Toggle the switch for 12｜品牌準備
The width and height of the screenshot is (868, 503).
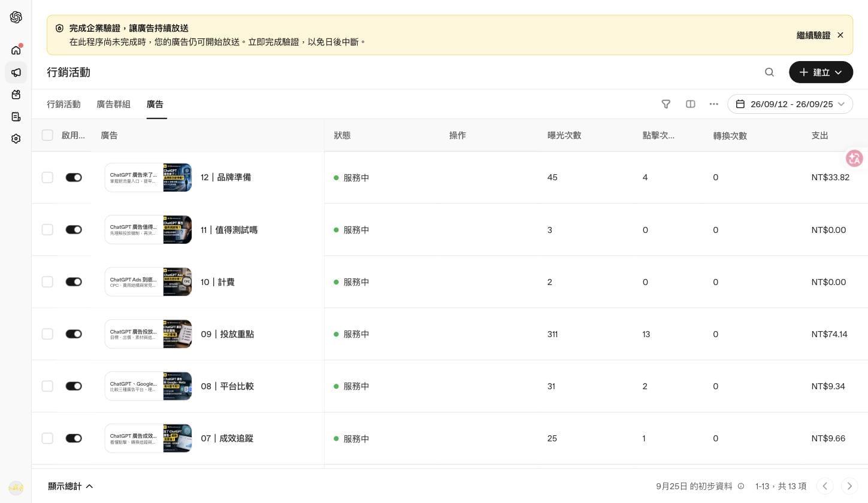pos(74,177)
